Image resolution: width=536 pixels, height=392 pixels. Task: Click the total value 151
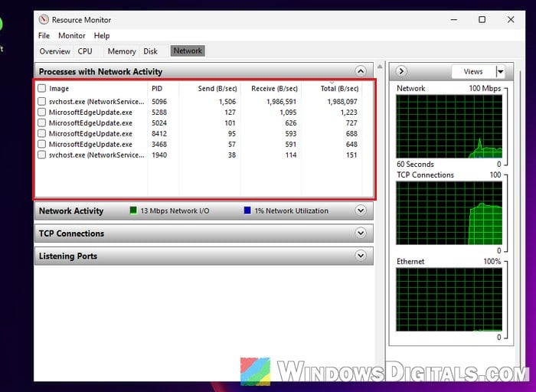coord(351,155)
